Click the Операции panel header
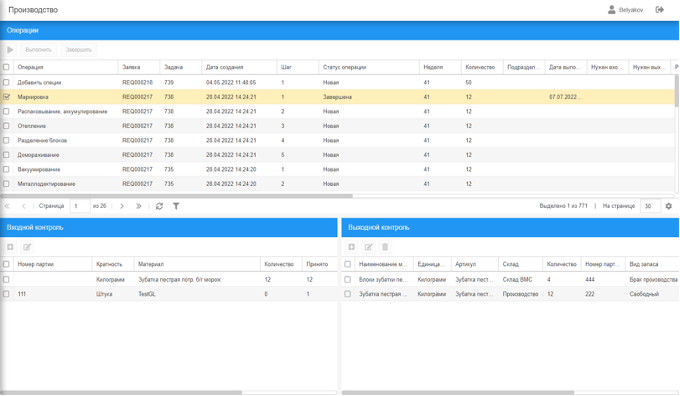The height and width of the screenshot is (396, 680). 340,30
